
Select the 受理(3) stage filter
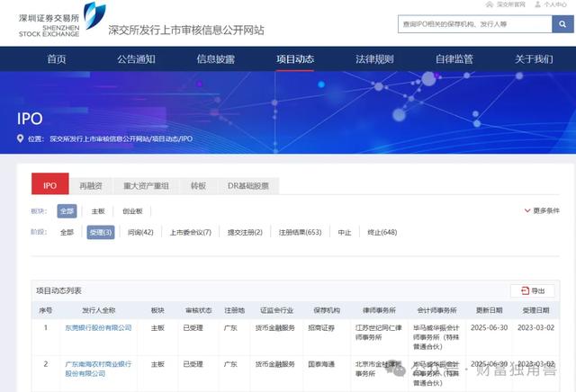[x=101, y=232]
